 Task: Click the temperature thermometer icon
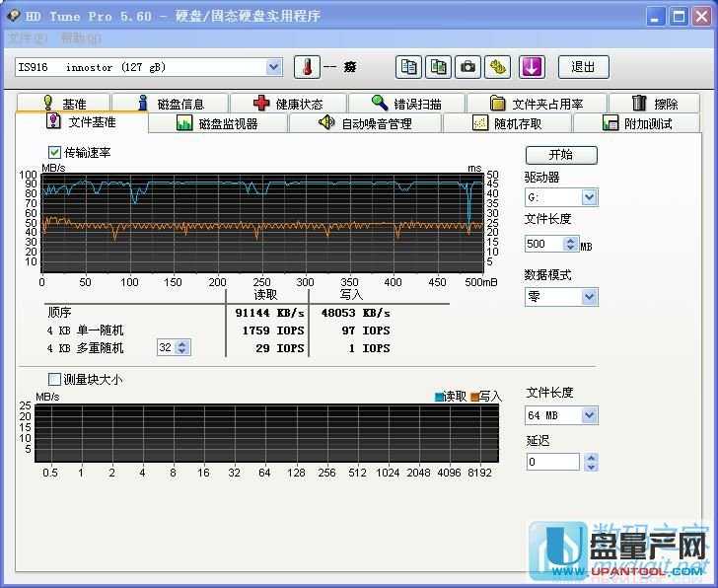point(307,67)
